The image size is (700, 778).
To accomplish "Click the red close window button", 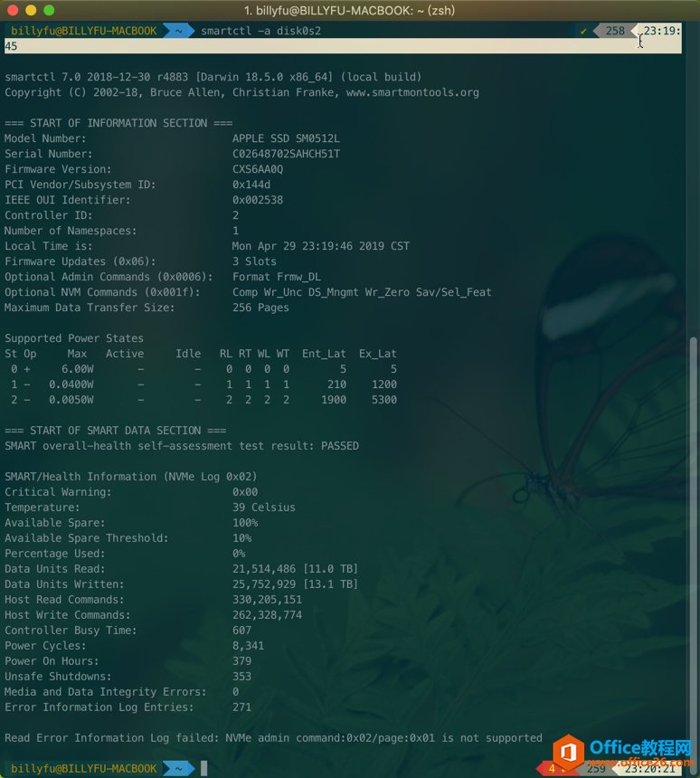I will [13, 10].
